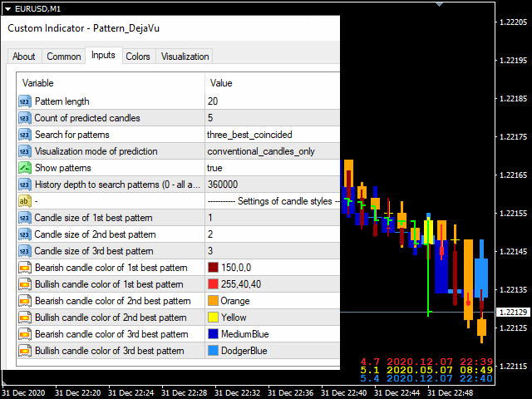532x399 pixels.
Task: Click the Bullish 2nd best pattern color icon
Action: tap(25, 318)
